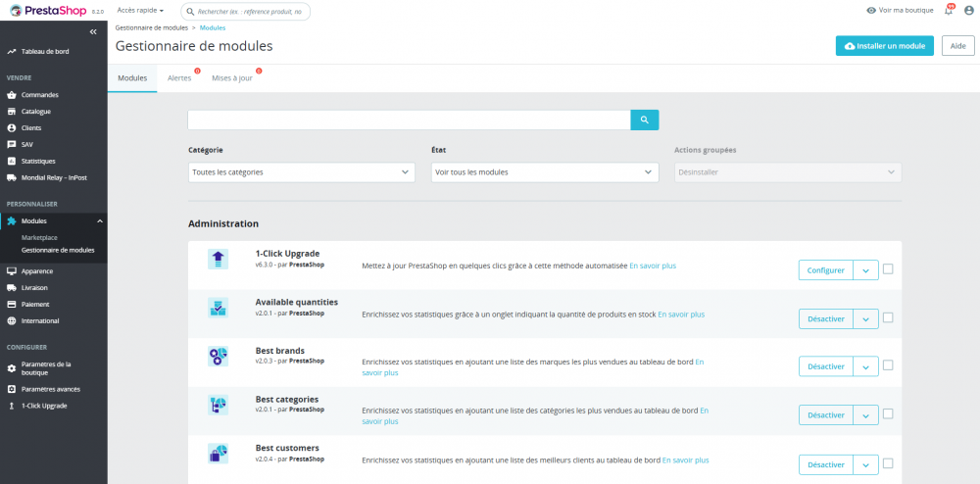Click the PrestaShop logo
The width and height of the screenshot is (980, 484).
pyautogui.click(x=48, y=11)
